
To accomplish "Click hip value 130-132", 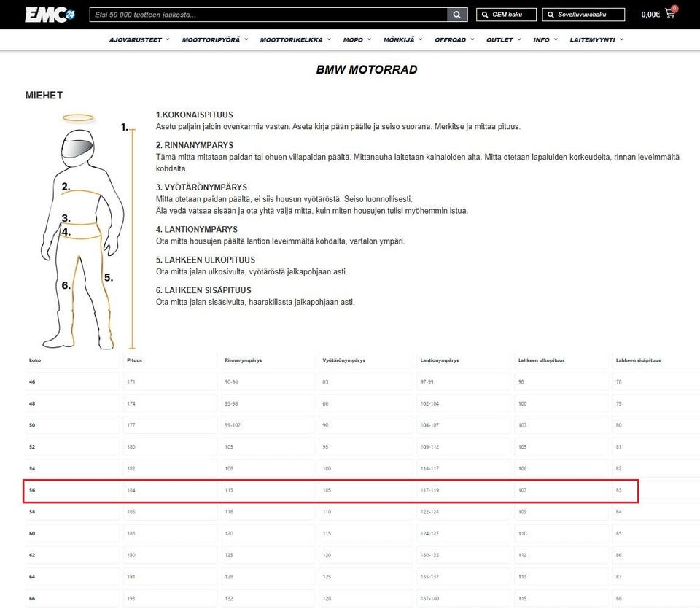I will click(429, 555).
